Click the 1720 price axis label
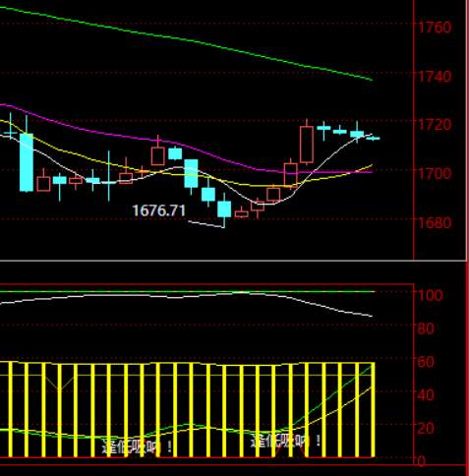This screenshot has height=476, width=469. [x=435, y=125]
